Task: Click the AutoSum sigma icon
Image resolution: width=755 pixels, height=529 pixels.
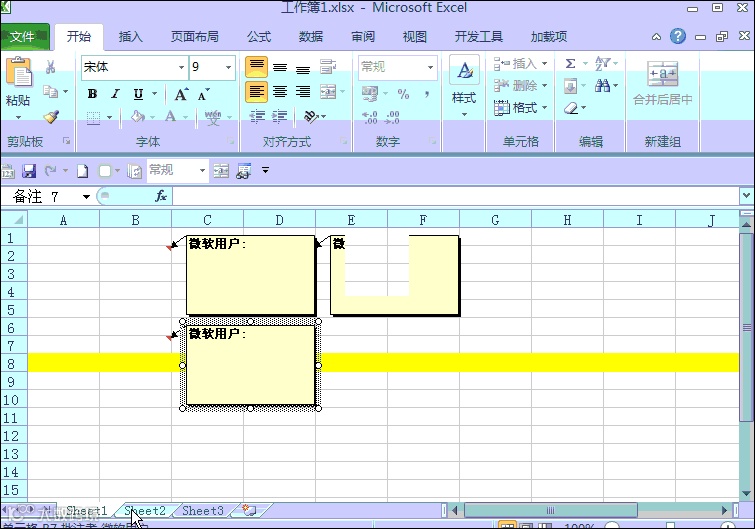Action: pos(570,64)
